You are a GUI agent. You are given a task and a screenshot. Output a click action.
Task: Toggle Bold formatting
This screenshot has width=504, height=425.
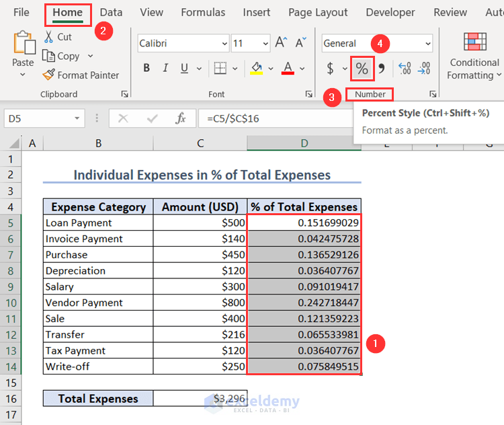[146, 68]
